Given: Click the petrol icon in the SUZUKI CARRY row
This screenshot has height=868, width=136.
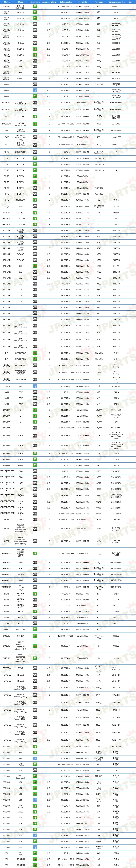Looking at the screenshot, I should point(35,636).
